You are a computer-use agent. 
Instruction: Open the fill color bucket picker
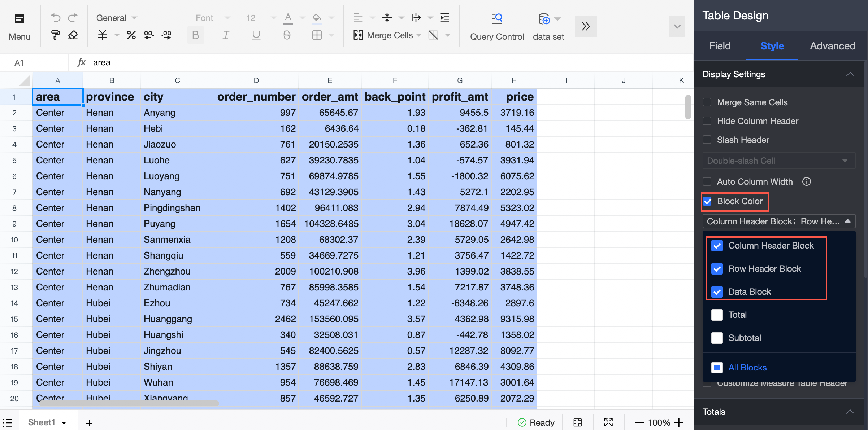tap(317, 18)
